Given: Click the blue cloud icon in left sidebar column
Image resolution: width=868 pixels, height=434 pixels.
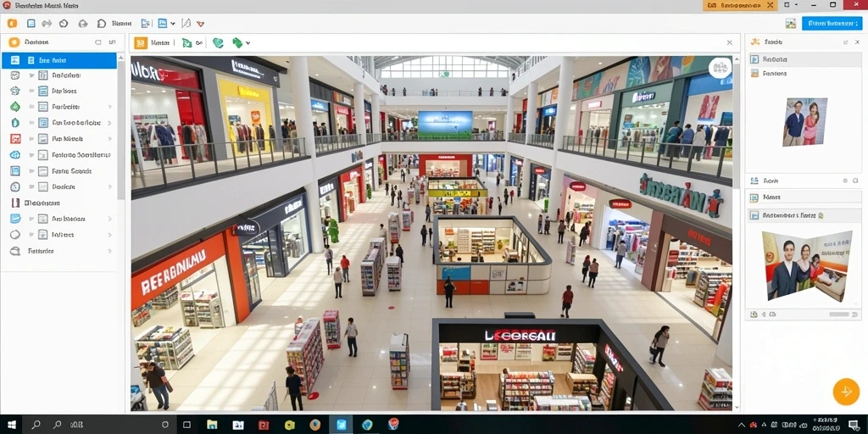Looking at the screenshot, I should tap(15, 155).
